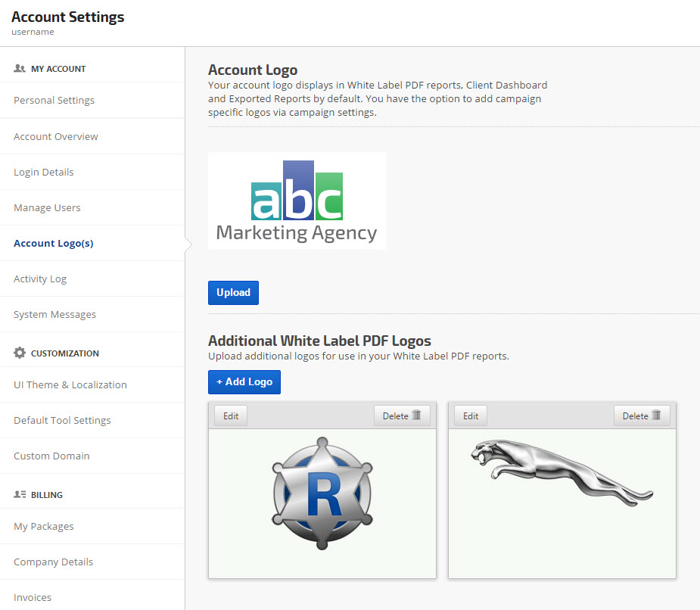Navigate to Manage Users
This screenshot has height=610, width=700.
click(x=47, y=208)
